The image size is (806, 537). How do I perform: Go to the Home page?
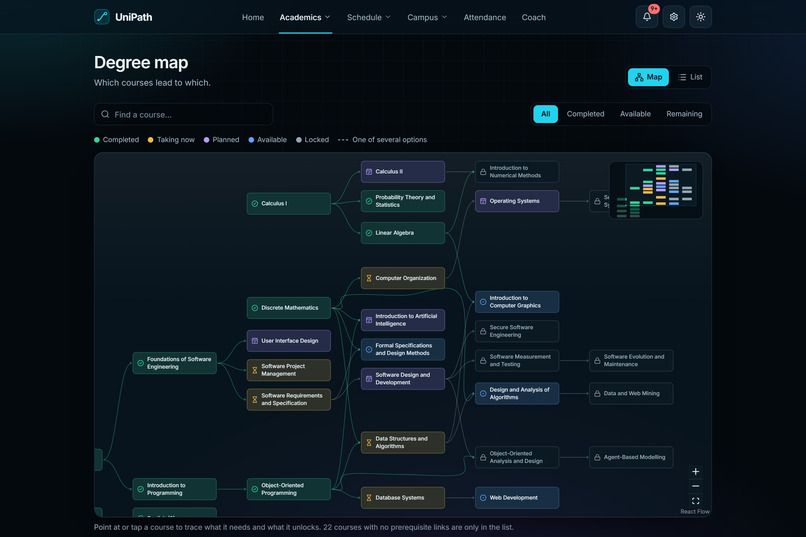pyautogui.click(x=252, y=17)
